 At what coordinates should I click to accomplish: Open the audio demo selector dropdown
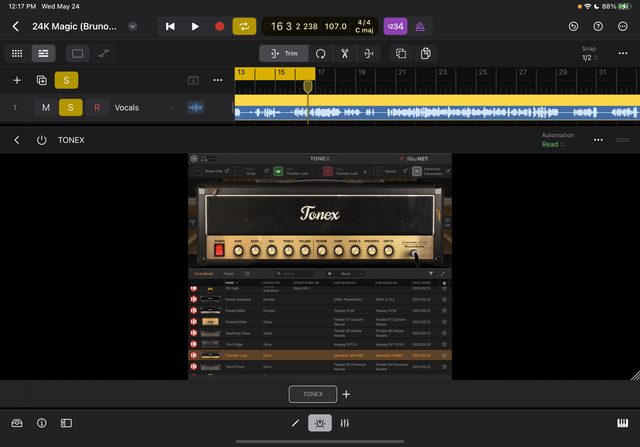(x=351, y=274)
